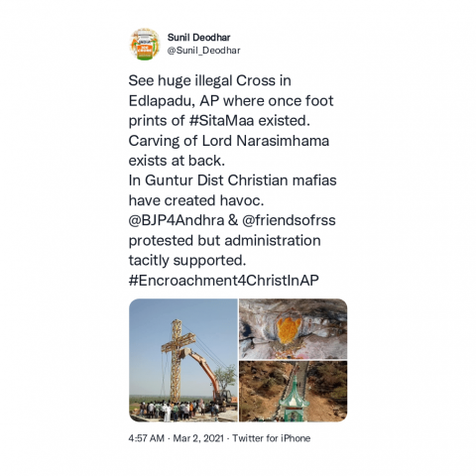476x476 pixels.
Task: View the orange rock carving photo
Action: (x=293, y=329)
